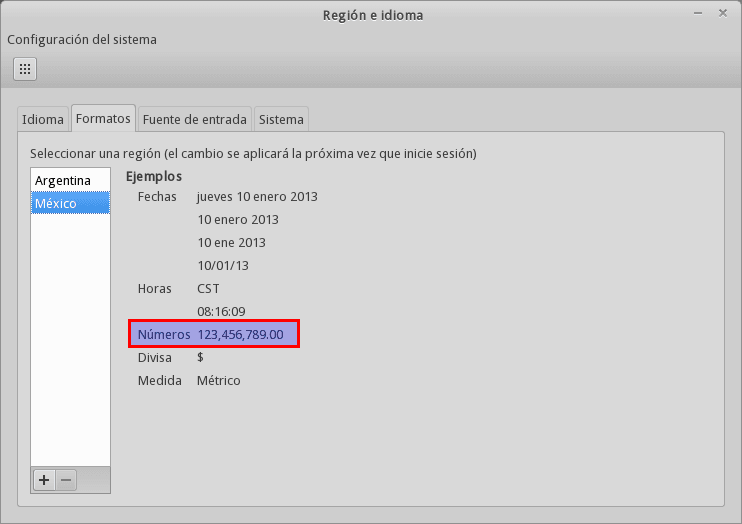Click the number example '123,456,789.00'

pos(240,335)
